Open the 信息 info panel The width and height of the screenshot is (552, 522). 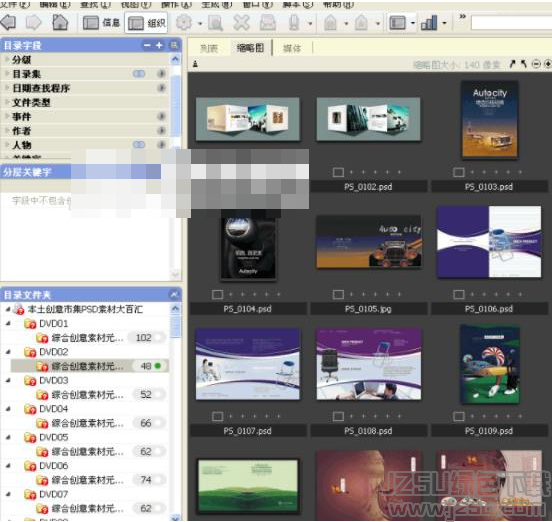point(101,23)
